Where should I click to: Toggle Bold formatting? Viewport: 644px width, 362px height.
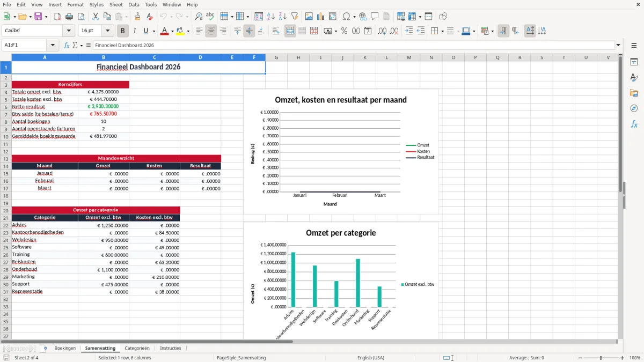(123, 31)
